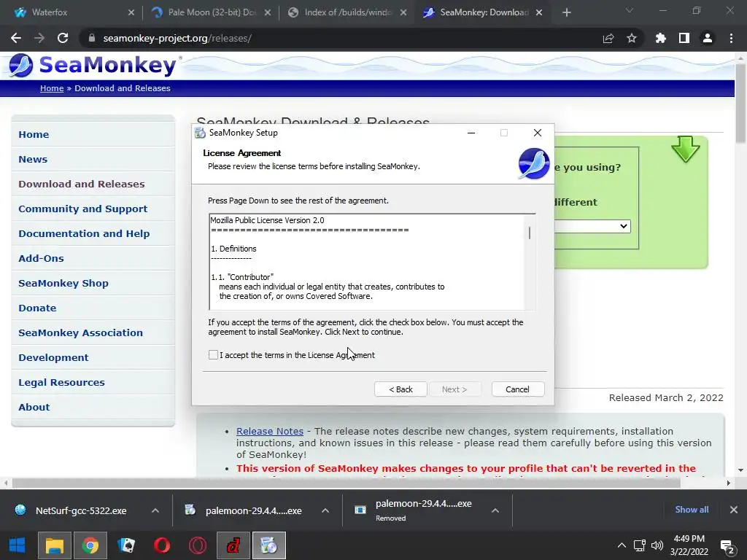This screenshot has width=747, height=560.
Task: Expand options for NetSurf-gcc-5322.exe download
Action: pos(155,510)
